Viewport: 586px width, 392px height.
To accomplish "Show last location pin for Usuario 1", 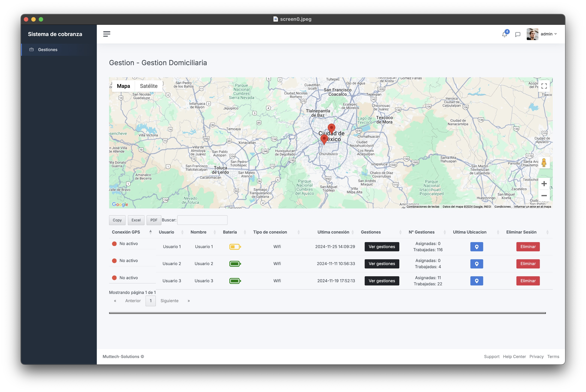I will point(476,247).
